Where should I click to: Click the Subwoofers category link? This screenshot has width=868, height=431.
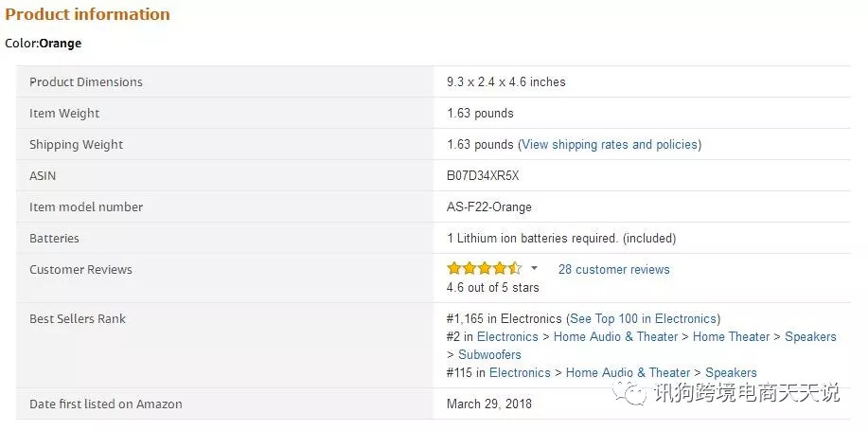coord(489,355)
